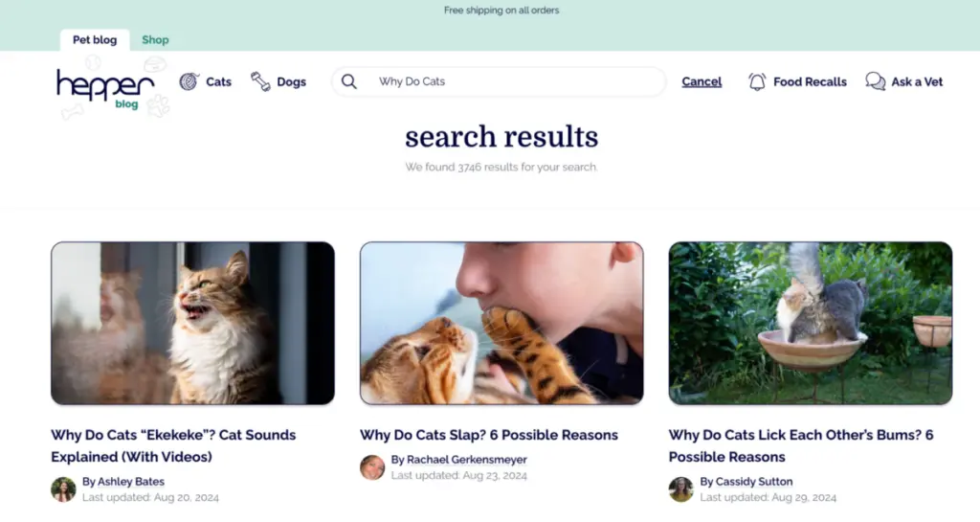
Task: Click the magnifying glass search icon
Action: (348, 81)
